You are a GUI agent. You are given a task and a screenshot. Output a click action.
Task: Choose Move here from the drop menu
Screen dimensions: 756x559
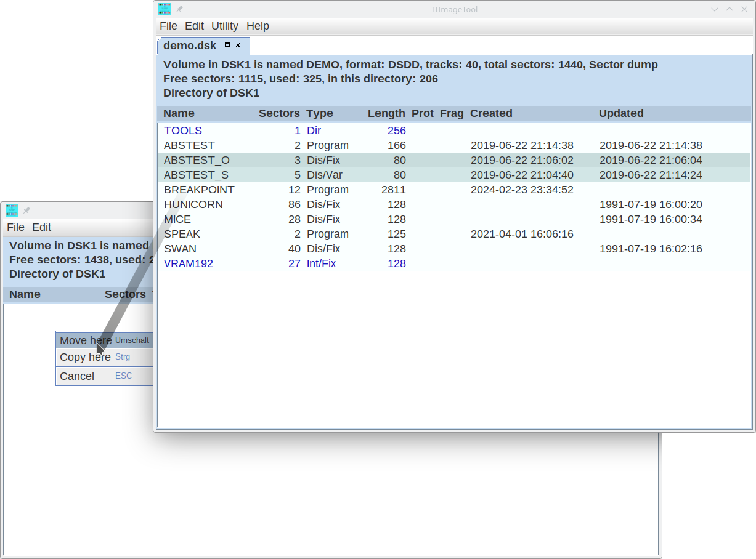(86, 340)
